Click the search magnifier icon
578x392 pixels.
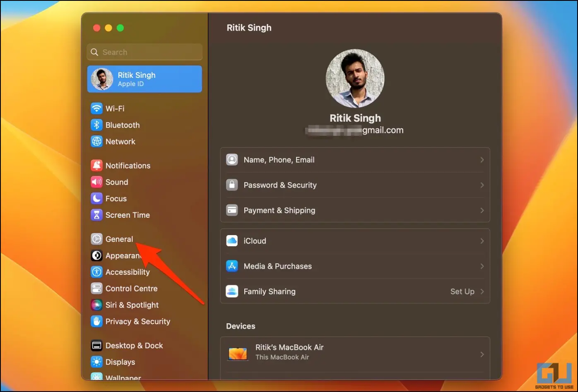95,52
